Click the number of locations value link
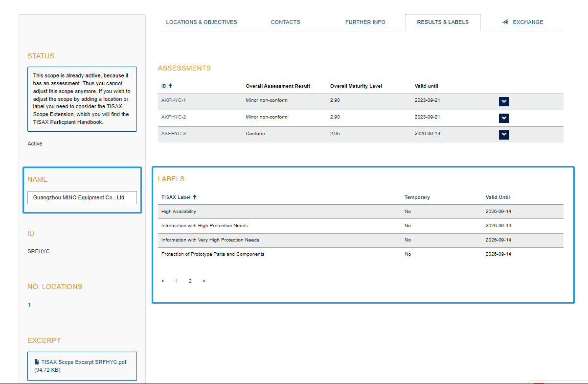The height and width of the screenshot is (384, 588). pos(29,305)
